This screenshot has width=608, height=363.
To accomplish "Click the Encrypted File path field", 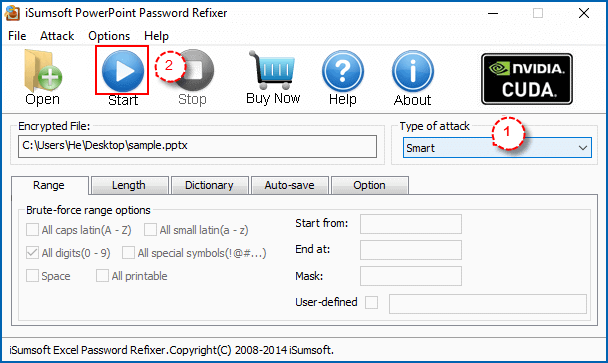I will (x=197, y=146).
